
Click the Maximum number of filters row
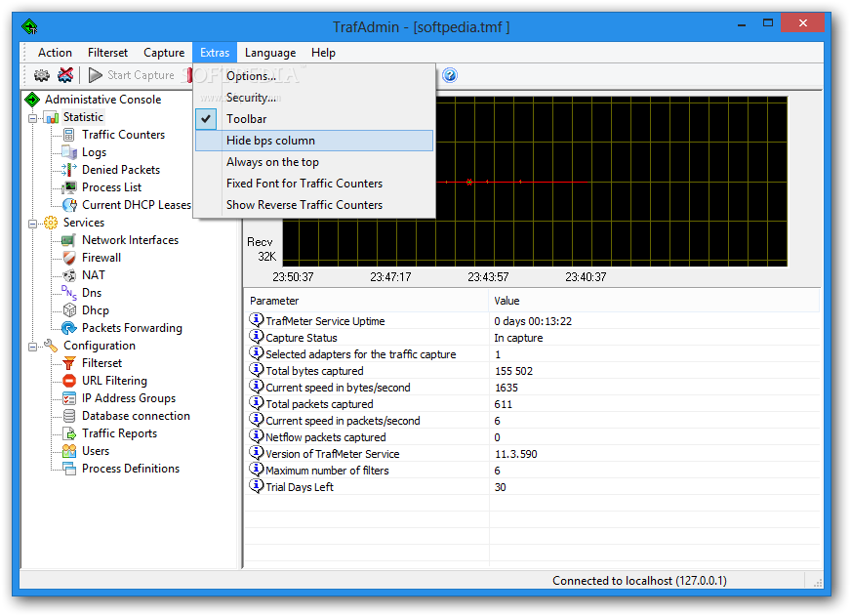532,471
